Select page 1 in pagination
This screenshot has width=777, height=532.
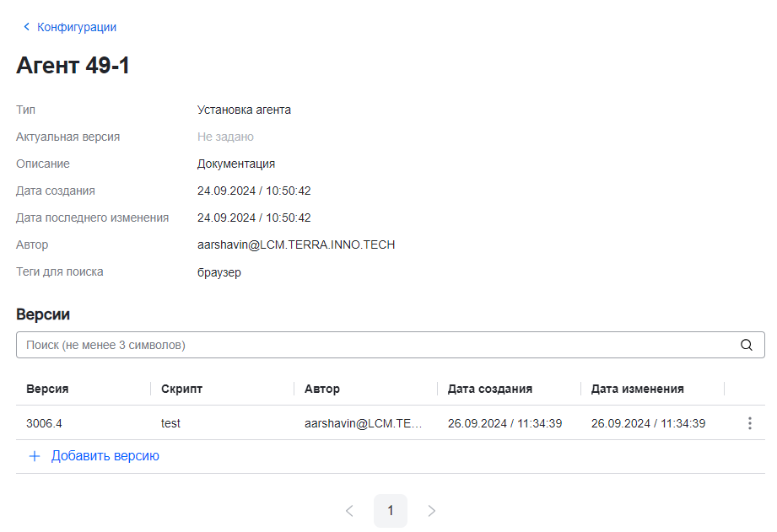[391, 511]
